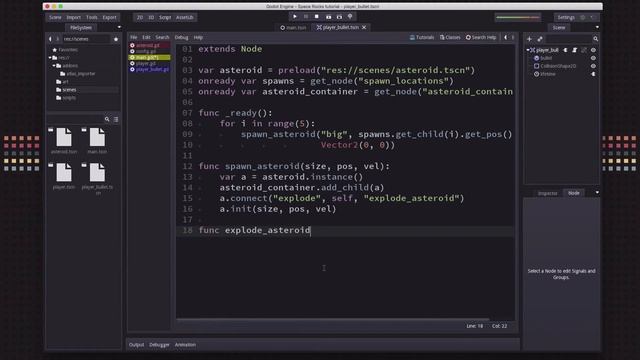
Task: Open debug options icon in play toolbar
Action: click(350, 17)
